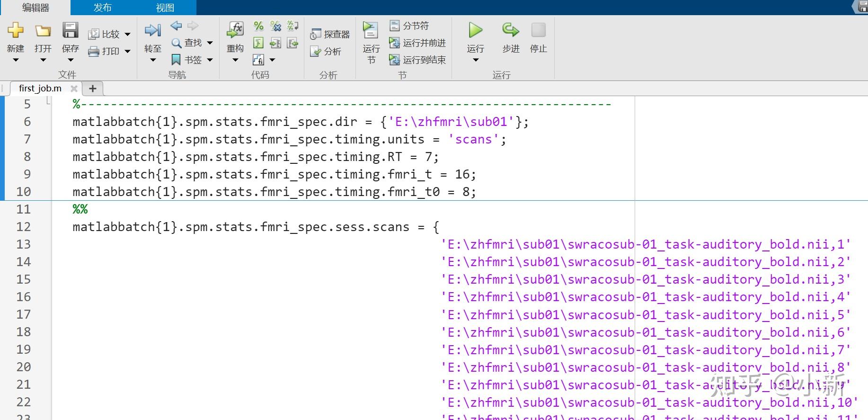868x420 pixels.
Task: Open the 查找 dropdown arrow
Action: tap(210, 43)
